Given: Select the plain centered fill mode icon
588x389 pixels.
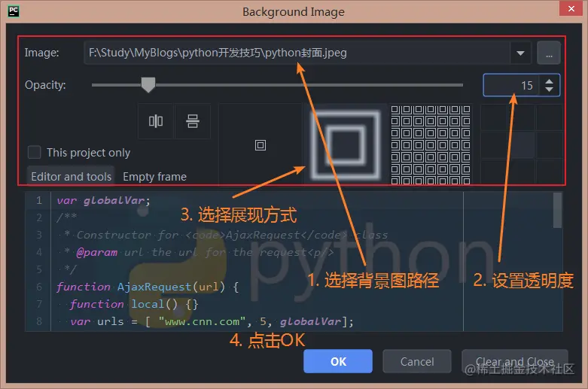Looking at the screenshot, I should click(x=260, y=144).
